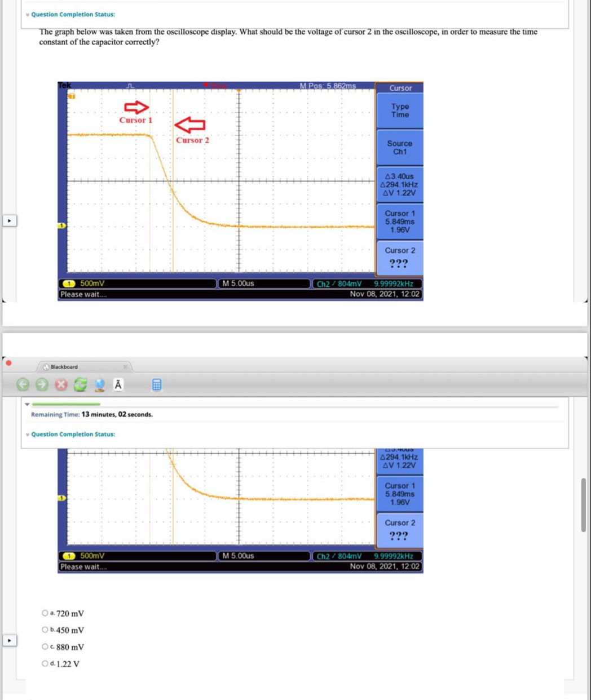Open the calculator icon
This screenshot has height=700, width=591.
[x=156, y=384]
